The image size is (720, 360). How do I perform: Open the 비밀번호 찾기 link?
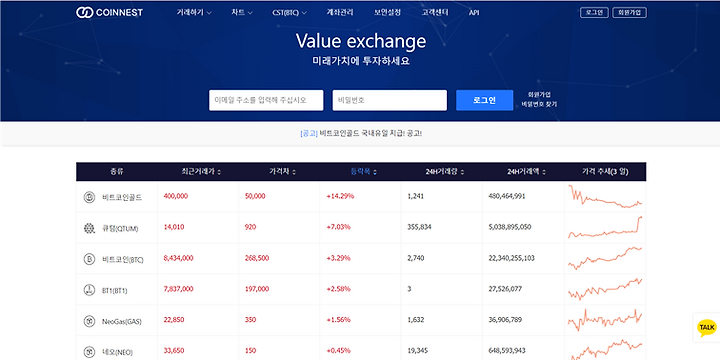(539, 104)
